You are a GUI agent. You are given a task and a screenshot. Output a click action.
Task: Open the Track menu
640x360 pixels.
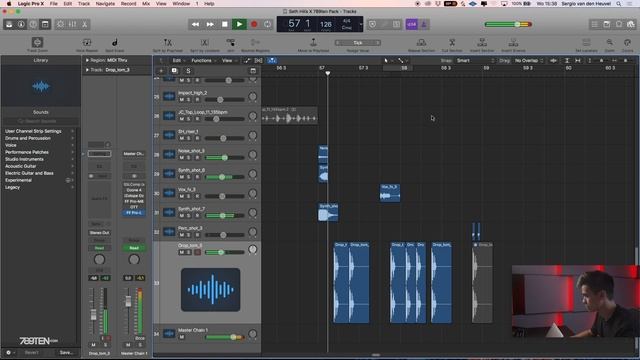(84, 4)
